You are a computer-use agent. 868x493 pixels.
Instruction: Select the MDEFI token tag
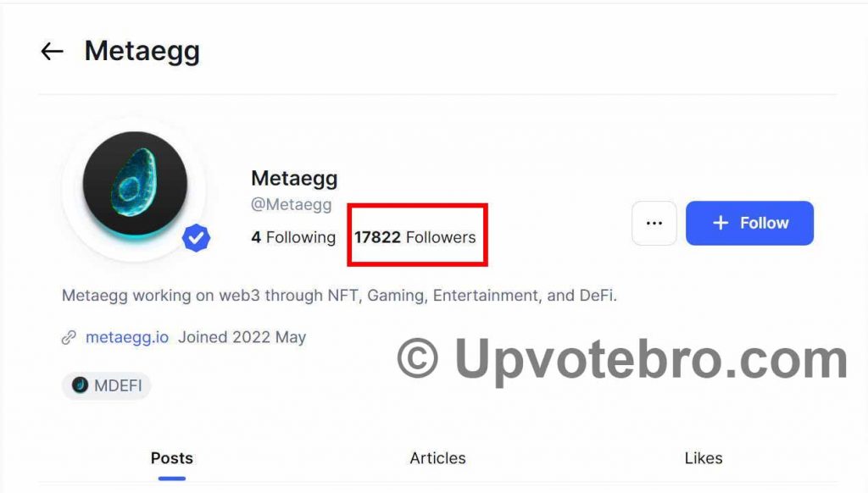[x=106, y=385]
